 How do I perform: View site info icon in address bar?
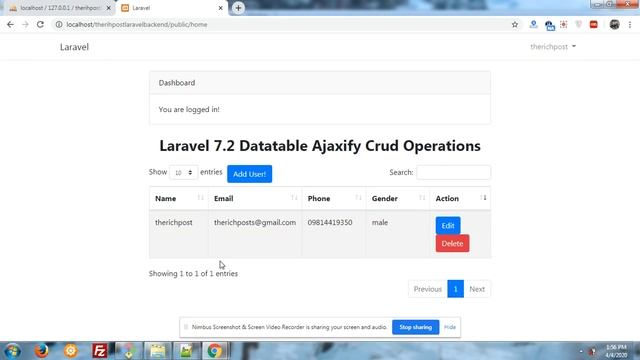click(x=59, y=24)
